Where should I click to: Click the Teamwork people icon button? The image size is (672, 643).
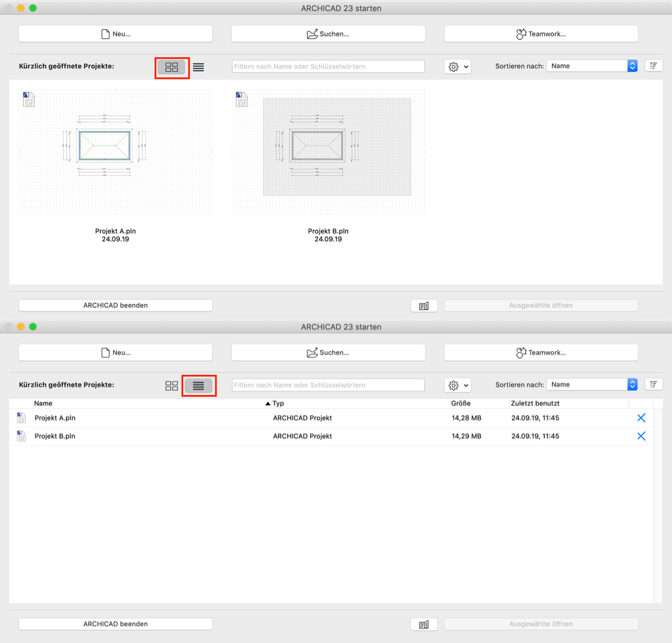pos(521,33)
